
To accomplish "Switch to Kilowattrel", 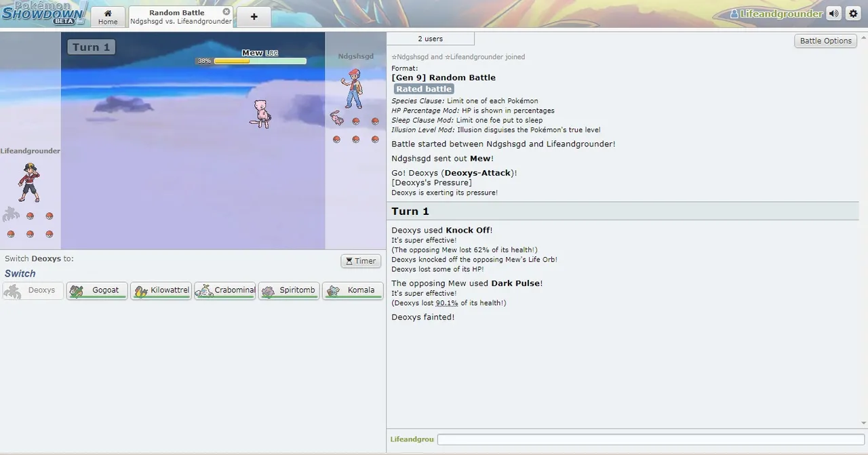I will tap(161, 290).
